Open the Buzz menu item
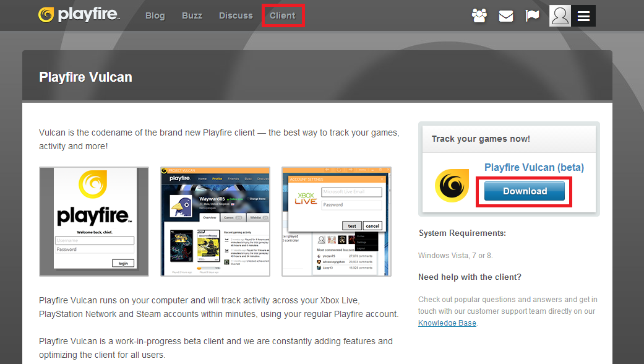The width and height of the screenshot is (644, 364). [192, 15]
